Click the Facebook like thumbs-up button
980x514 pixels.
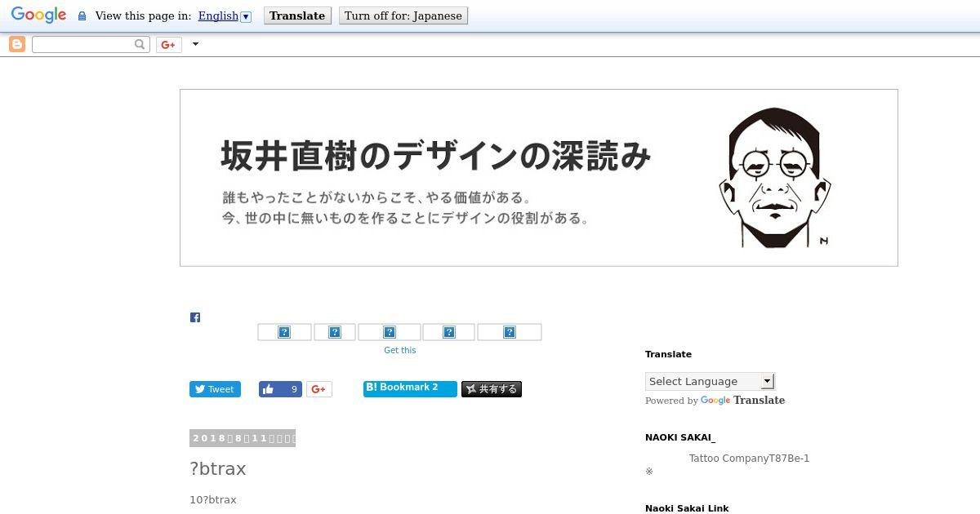coord(280,389)
